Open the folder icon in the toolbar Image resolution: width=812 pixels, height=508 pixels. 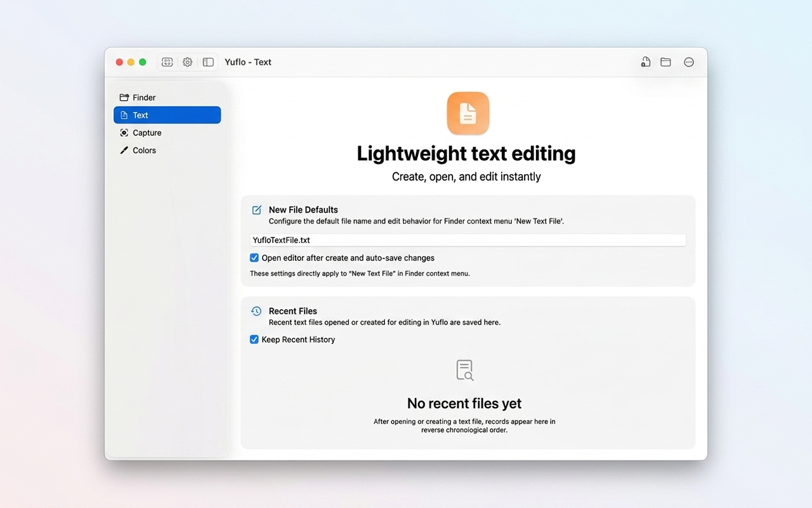pyautogui.click(x=665, y=62)
